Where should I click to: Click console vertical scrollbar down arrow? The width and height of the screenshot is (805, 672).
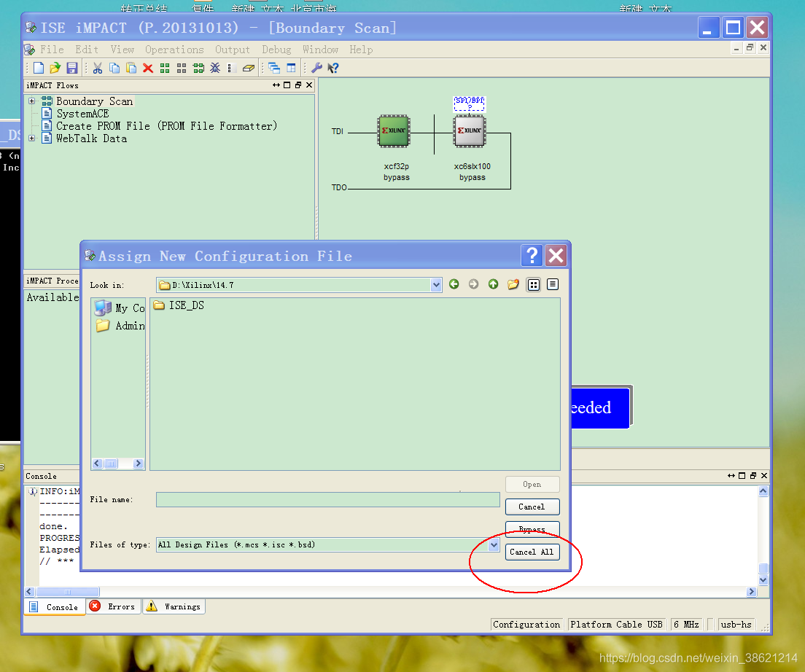(x=763, y=580)
